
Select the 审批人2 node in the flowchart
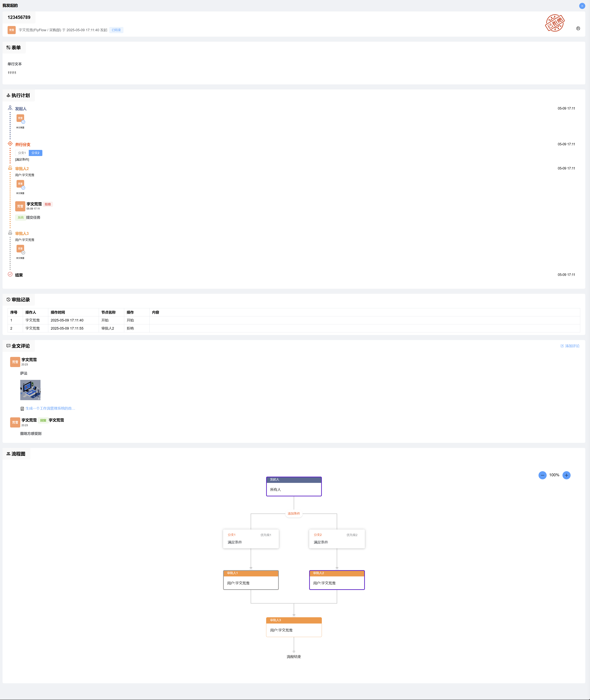pyautogui.click(x=337, y=580)
